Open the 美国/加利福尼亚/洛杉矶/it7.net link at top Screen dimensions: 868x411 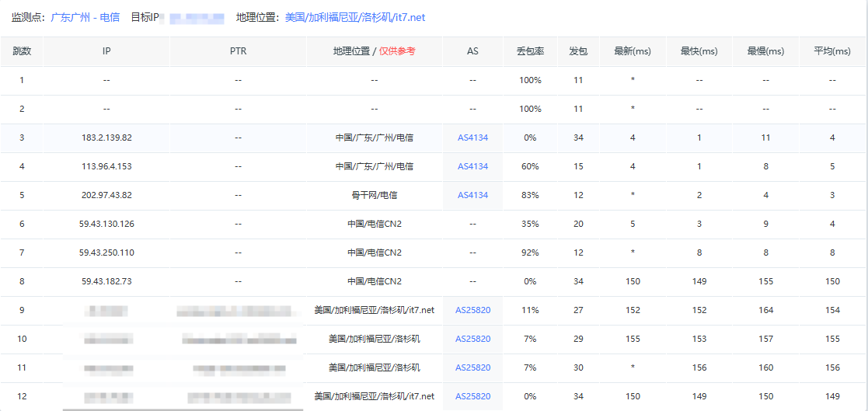(355, 17)
